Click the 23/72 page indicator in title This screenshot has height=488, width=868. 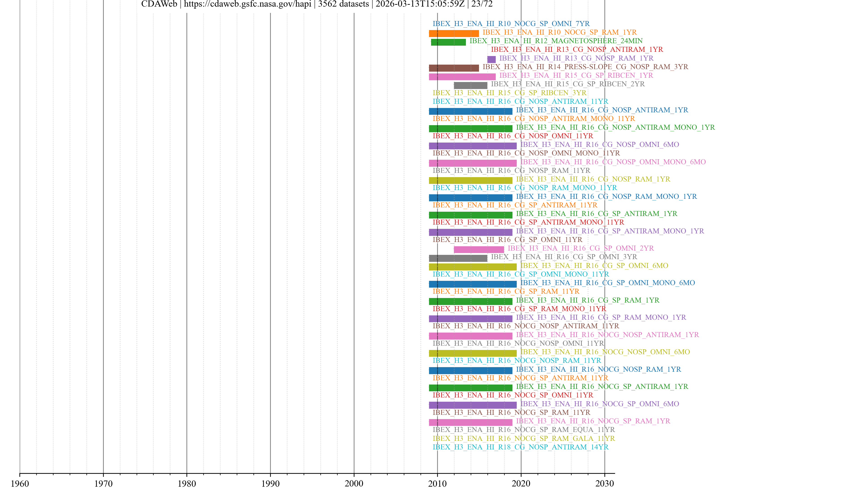coord(481,4)
